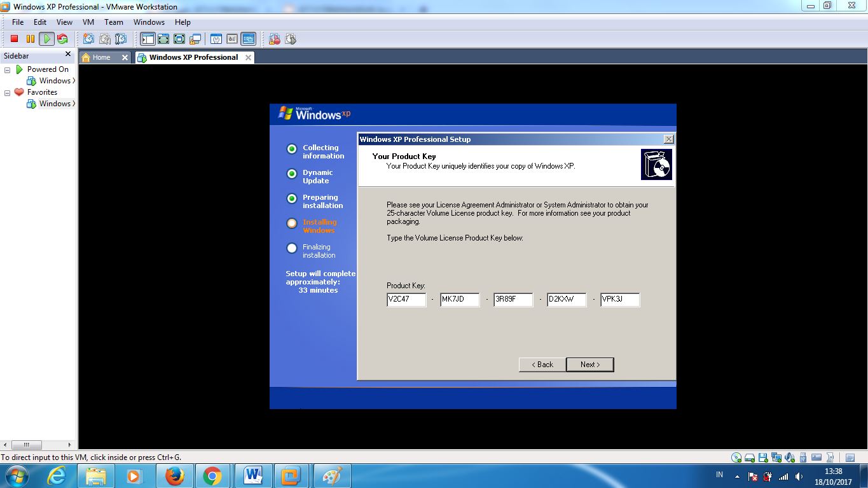Image resolution: width=868 pixels, height=488 pixels.
Task: Click the third product key field 3R89F
Action: pyautogui.click(x=513, y=300)
